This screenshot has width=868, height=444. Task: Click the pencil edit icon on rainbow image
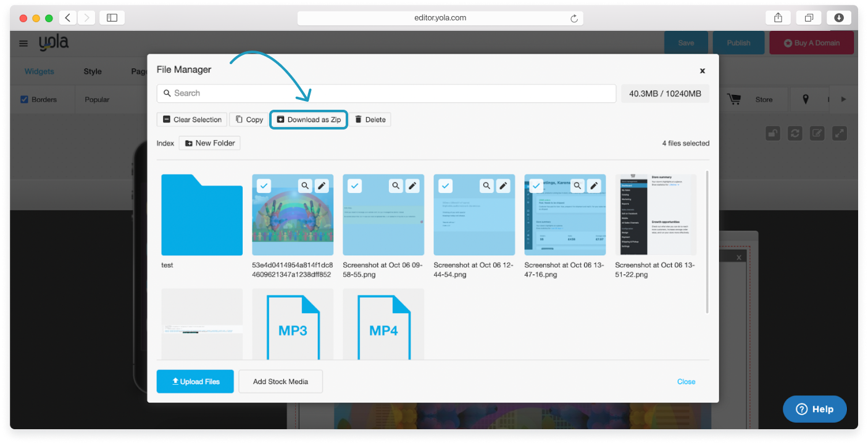point(322,186)
